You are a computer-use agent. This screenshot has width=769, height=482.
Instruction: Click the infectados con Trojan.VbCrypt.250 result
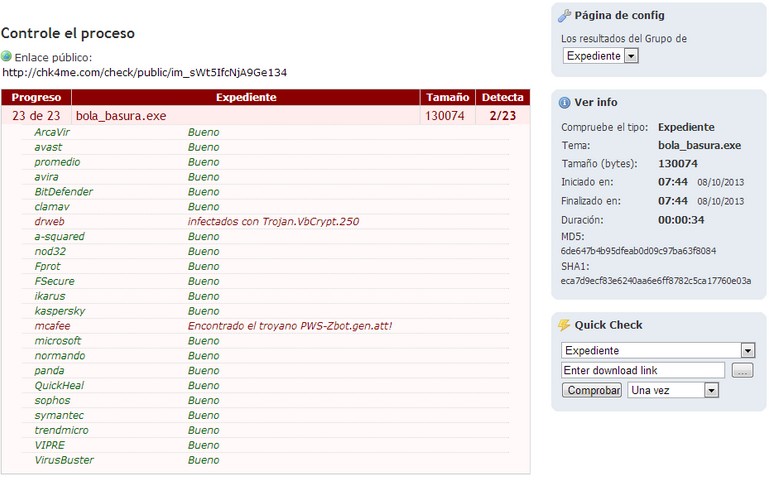pos(273,222)
